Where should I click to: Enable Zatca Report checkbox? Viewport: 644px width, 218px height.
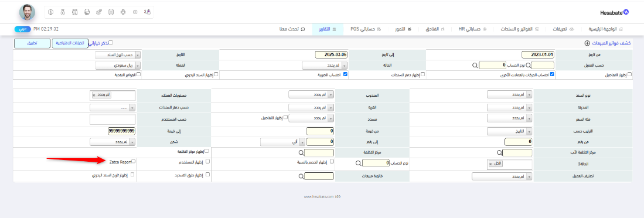coord(133,162)
